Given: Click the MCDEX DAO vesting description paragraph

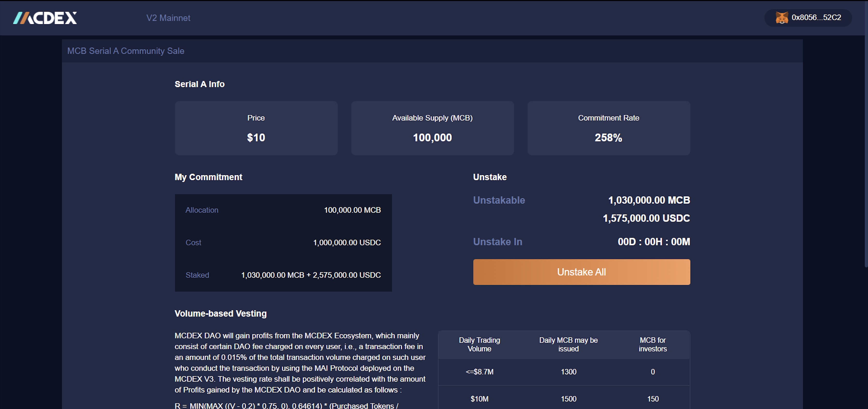Looking at the screenshot, I should (300, 363).
